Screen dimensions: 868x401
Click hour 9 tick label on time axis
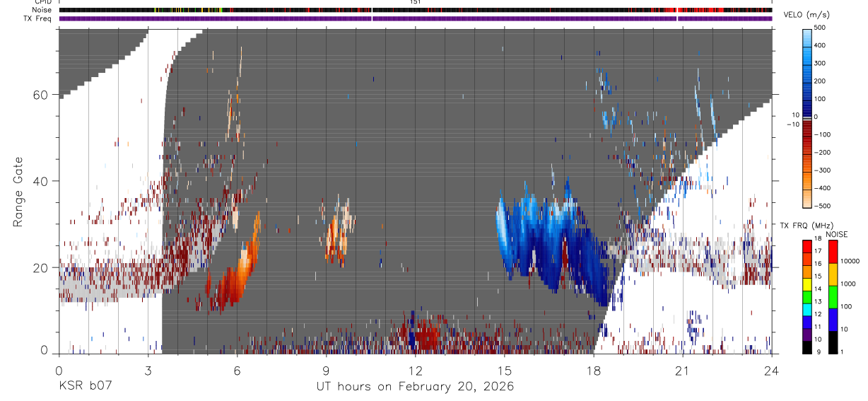(326, 370)
